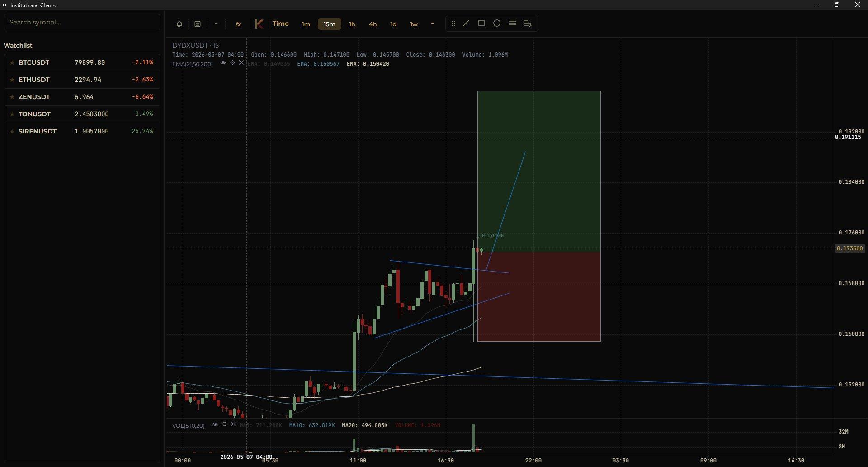Click the green take-profit zone of position
868x467 pixels.
539,171
